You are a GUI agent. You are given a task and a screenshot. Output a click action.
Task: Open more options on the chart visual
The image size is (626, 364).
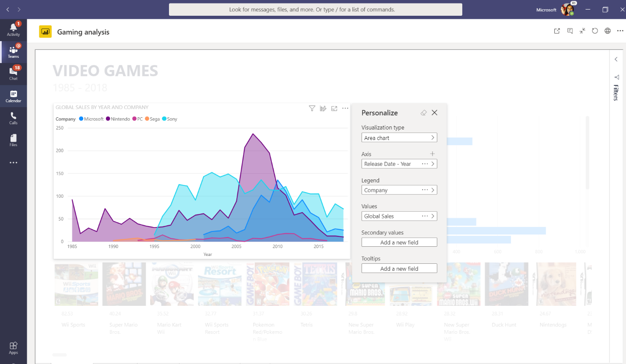[x=345, y=108]
